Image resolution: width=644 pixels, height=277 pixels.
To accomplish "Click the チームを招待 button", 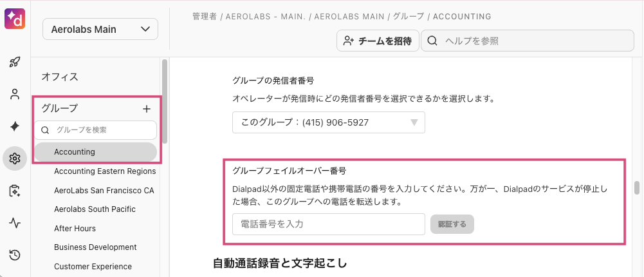I will pyautogui.click(x=378, y=41).
